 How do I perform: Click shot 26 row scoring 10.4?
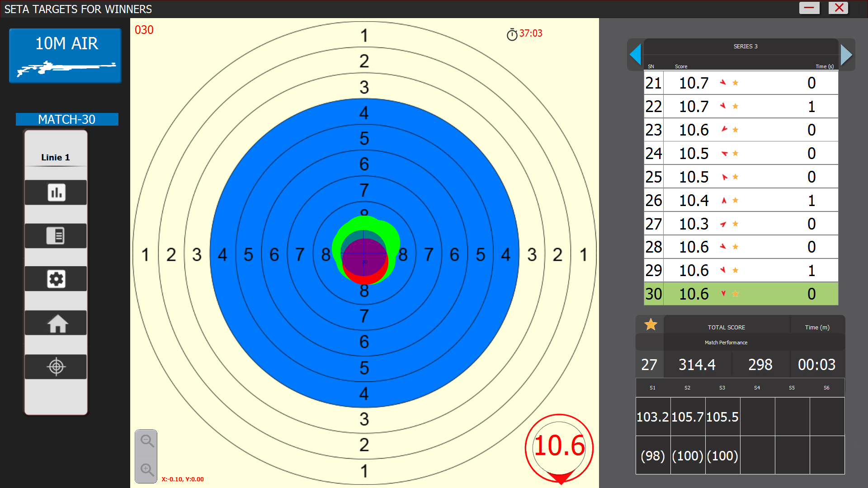pos(741,200)
